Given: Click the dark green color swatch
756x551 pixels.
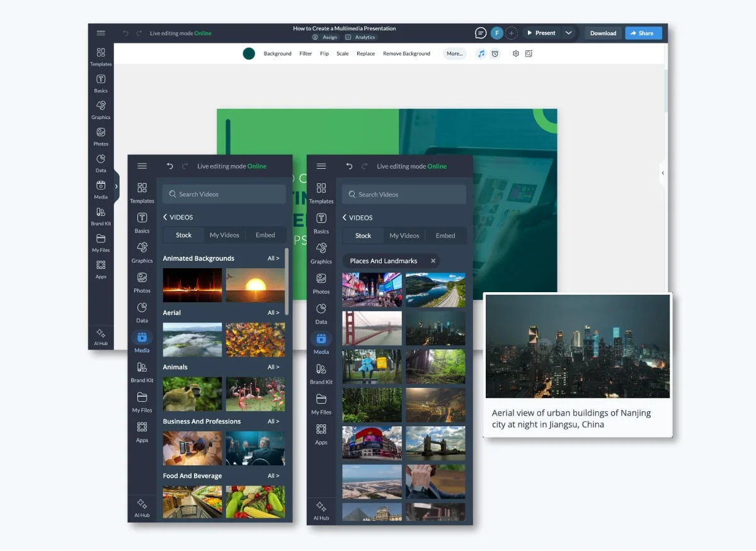Looking at the screenshot, I should click(x=249, y=54).
